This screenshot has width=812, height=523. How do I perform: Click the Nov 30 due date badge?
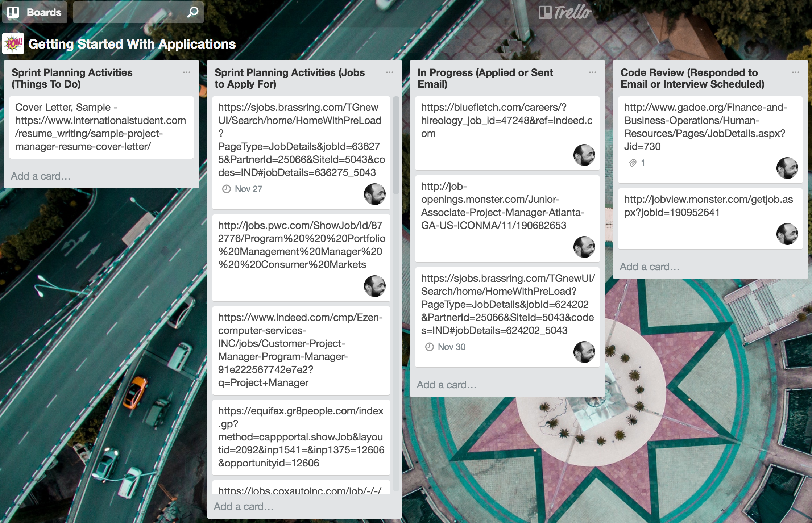pos(446,347)
